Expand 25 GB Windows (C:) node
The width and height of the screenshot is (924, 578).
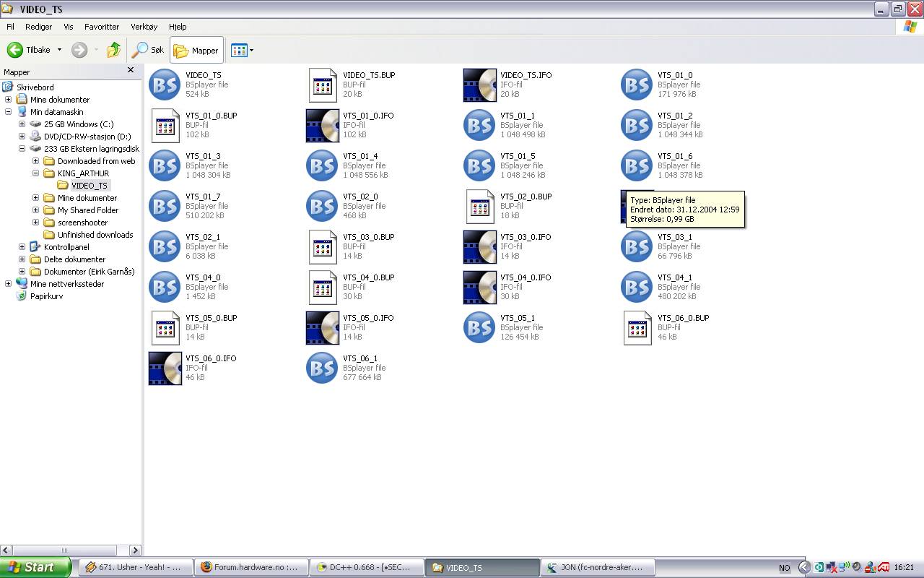click(x=22, y=124)
